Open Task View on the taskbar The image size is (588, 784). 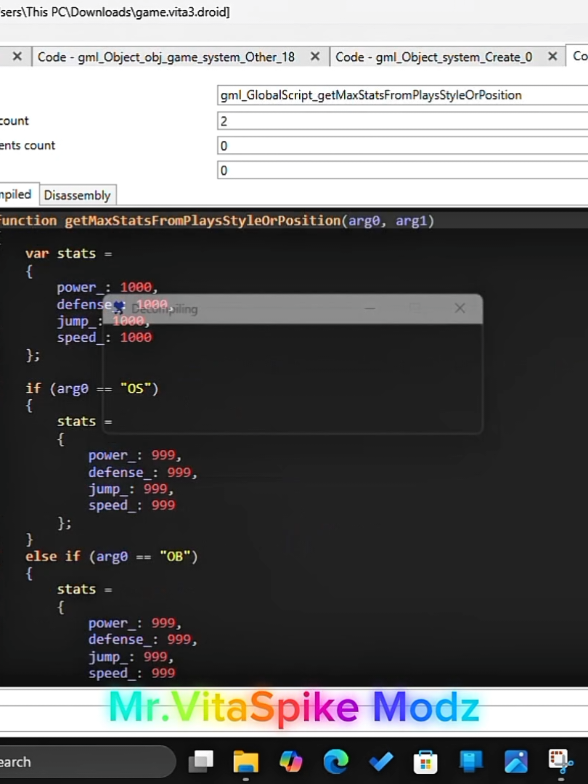pyautogui.click(x=201, y=762)
